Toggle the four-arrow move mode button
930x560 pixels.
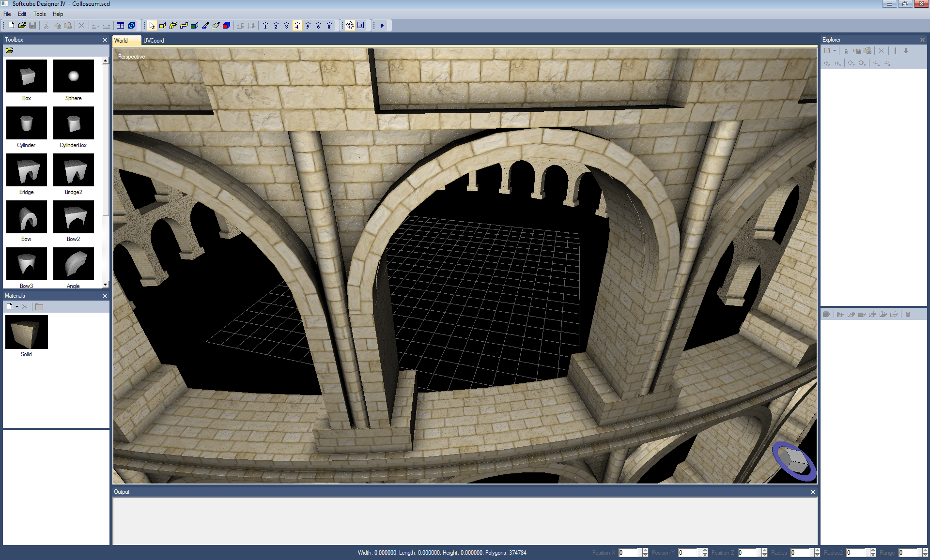point(350,26)
